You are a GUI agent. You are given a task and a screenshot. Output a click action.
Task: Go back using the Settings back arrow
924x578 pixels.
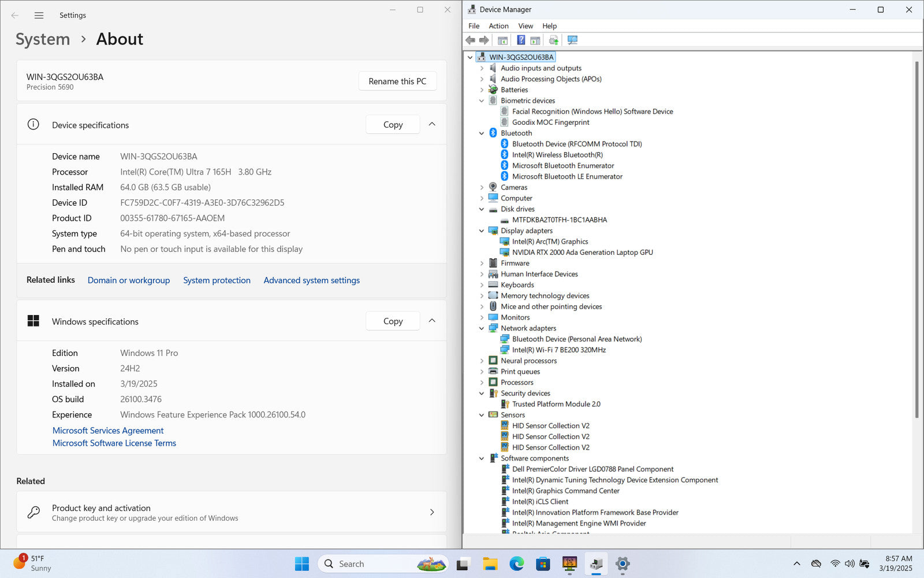[15, 16]
